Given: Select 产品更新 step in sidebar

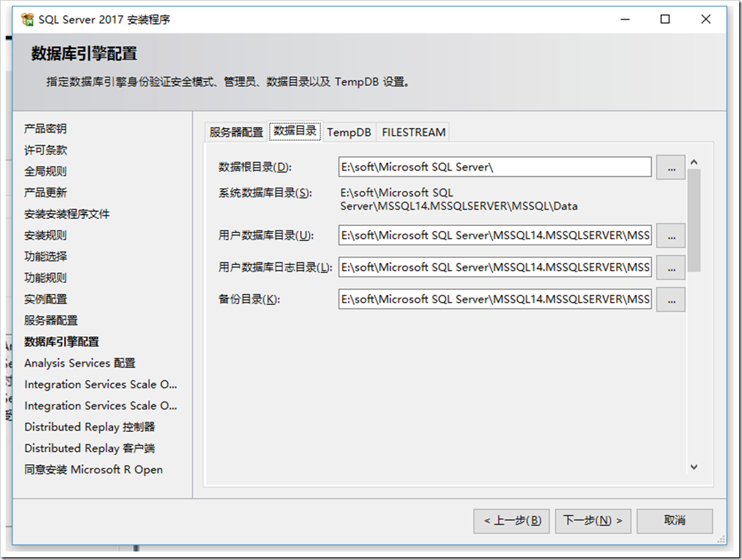Looking at the screenshot, I should (45, 193).
